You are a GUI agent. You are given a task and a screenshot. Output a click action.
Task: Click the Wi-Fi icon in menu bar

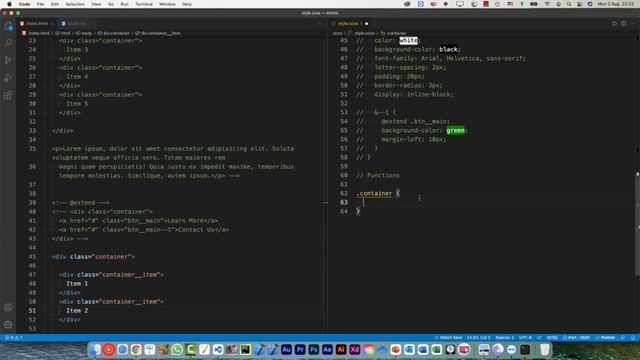click(x=547, y=4)
